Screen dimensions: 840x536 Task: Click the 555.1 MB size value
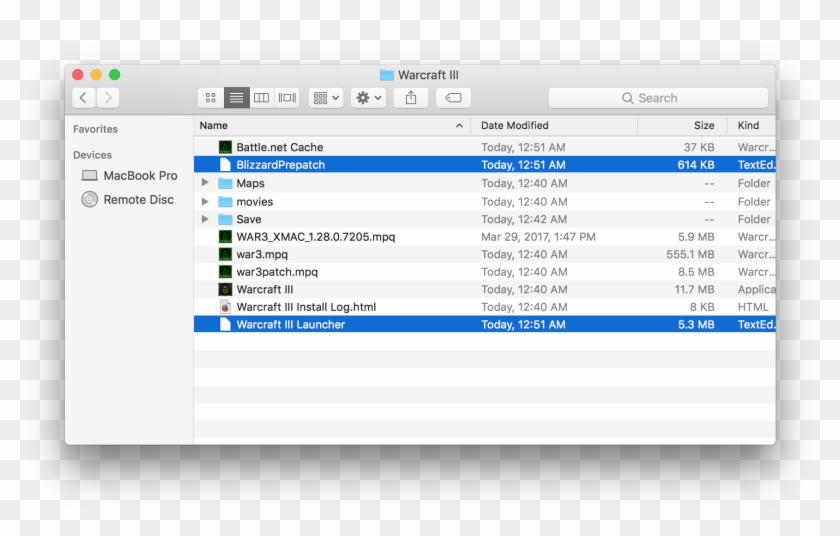(690, 254)
